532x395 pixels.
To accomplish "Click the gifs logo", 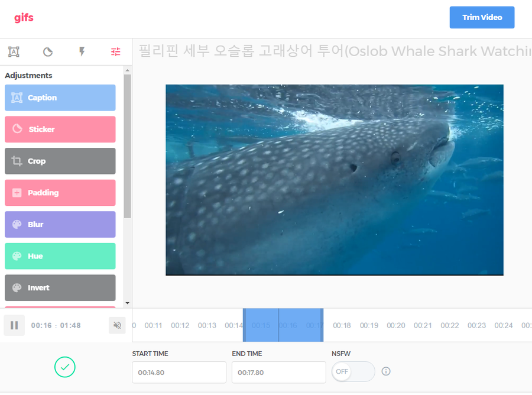I will pos(24,17).
